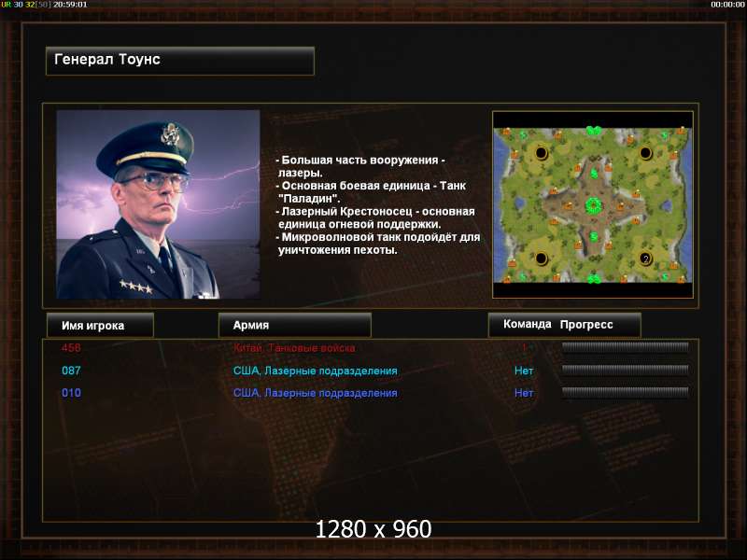Viewport: 747px width, 560px height.
Task: Click the timer 00:00:00 in top-right corner
Action: point(727,5)
